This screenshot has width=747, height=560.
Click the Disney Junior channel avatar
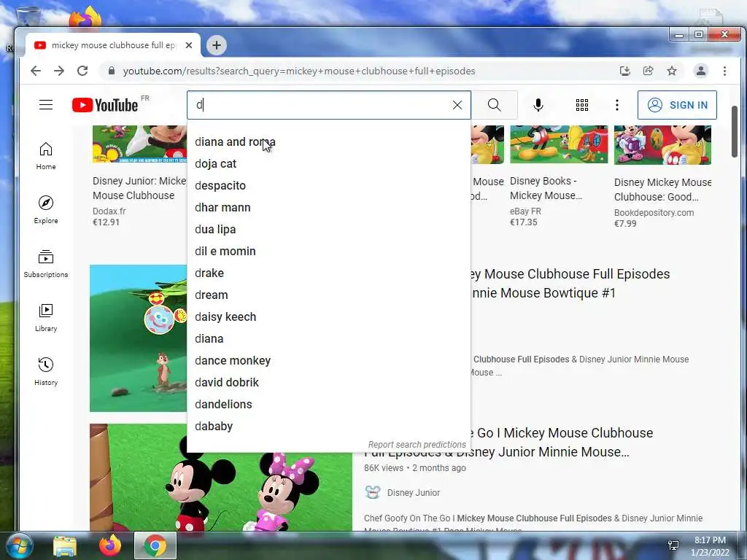point(373,492)
